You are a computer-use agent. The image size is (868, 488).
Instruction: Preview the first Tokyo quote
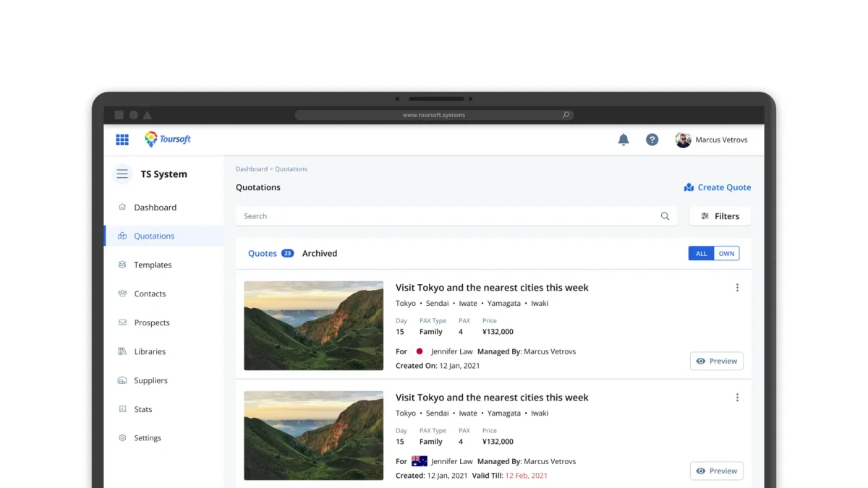(717, 361)
